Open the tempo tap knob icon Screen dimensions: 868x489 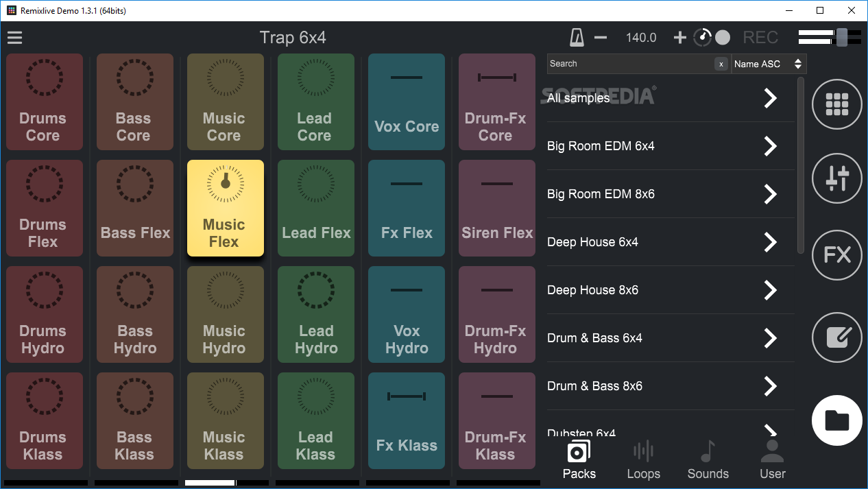click(x=703, y=38)
